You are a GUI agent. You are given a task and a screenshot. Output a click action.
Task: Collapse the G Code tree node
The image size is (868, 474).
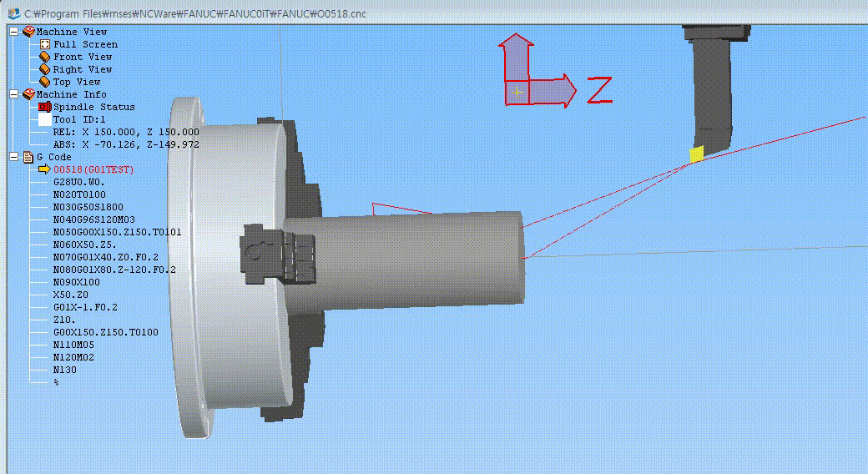(x=14, y=157)
